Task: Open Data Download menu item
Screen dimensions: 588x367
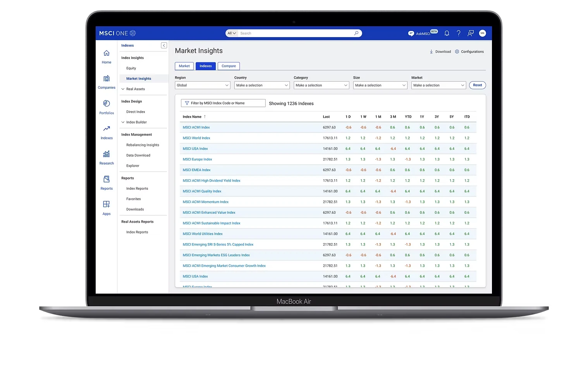Action: click(x=138, y=156)
